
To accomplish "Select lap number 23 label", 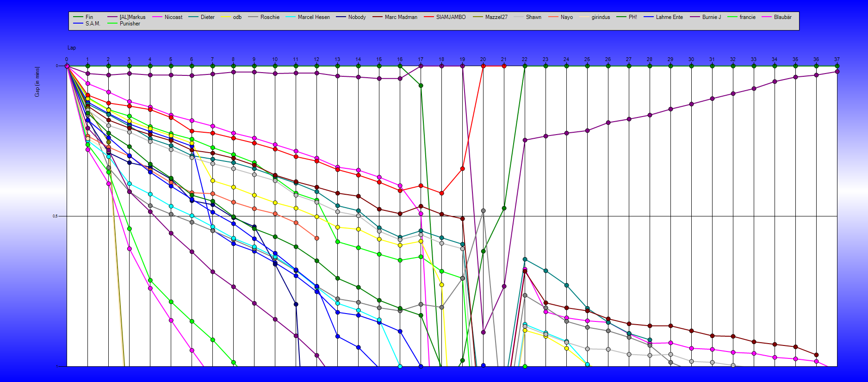I will point(546,59).
